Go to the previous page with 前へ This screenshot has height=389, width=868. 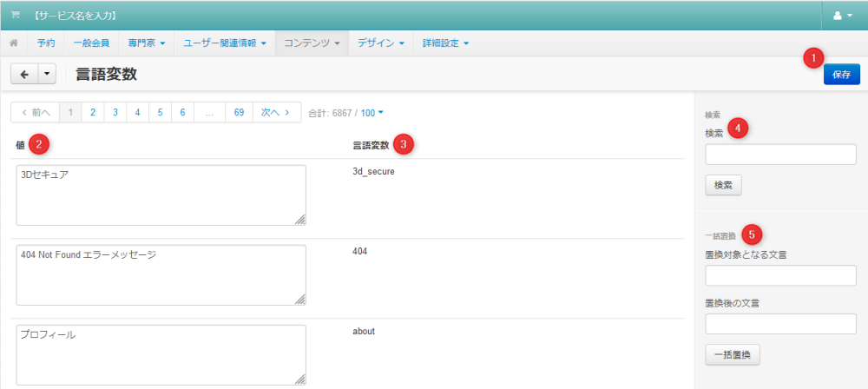tap(36, 113)
